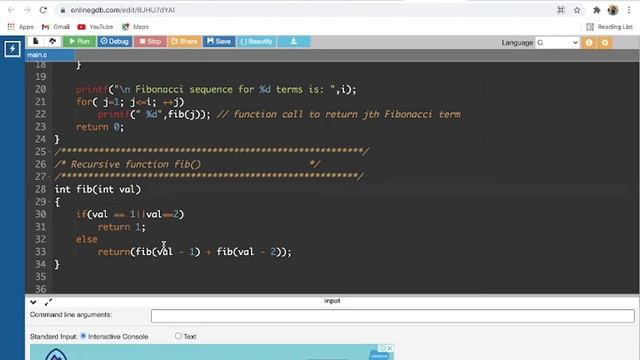Viewport: 640px width, 360px height.
Task: Click the 'return 1;' statement on line 31
Action: point(122,227)
